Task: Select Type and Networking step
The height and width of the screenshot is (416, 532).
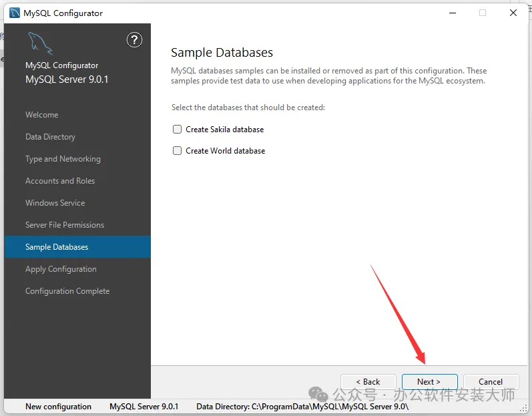Action: pyautogui.click(x=63, y=159)
